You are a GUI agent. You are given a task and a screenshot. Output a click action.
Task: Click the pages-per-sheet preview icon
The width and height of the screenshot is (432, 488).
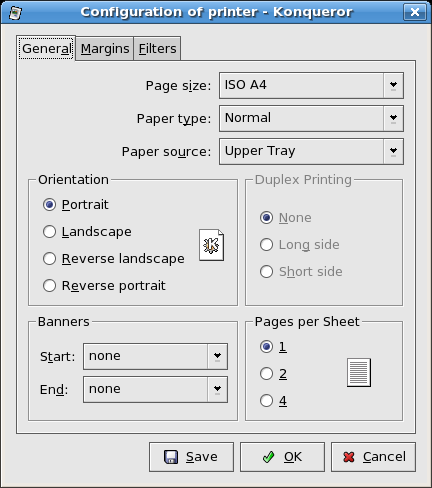(x=359, y=372)
